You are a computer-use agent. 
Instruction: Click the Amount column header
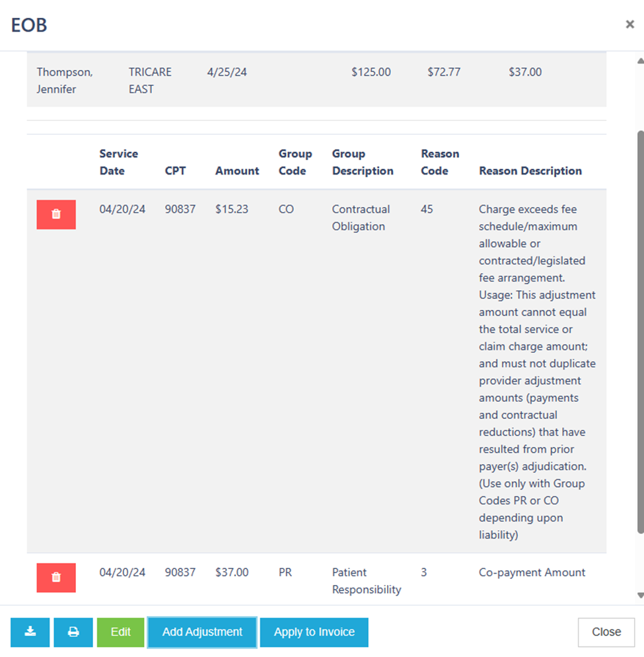click(237, 171)
